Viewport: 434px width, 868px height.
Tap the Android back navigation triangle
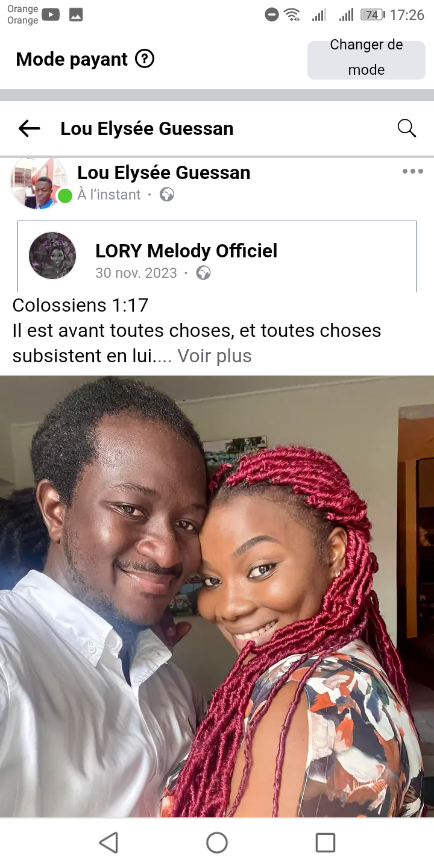pos(108,842)
